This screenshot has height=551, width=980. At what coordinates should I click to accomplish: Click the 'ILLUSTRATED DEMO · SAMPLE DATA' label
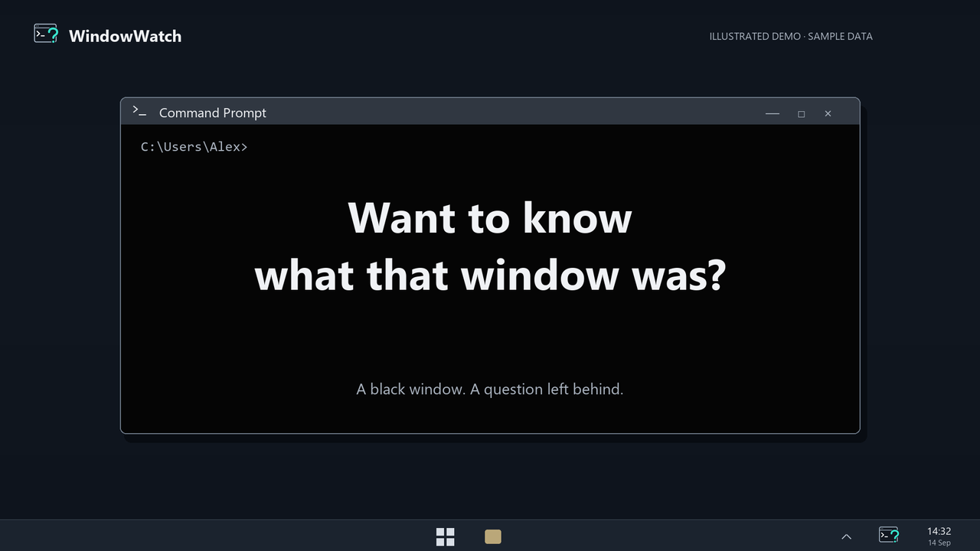pos(791,36)
